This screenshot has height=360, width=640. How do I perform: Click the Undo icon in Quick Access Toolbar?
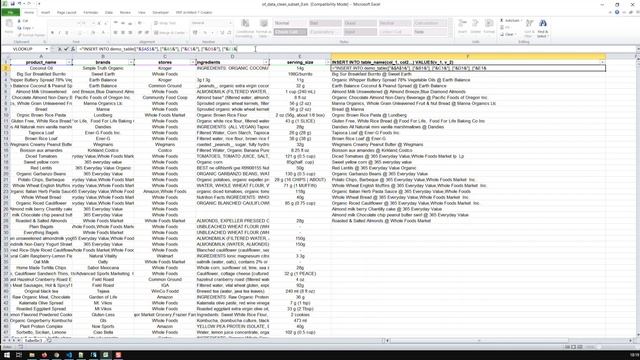point(20,4)
